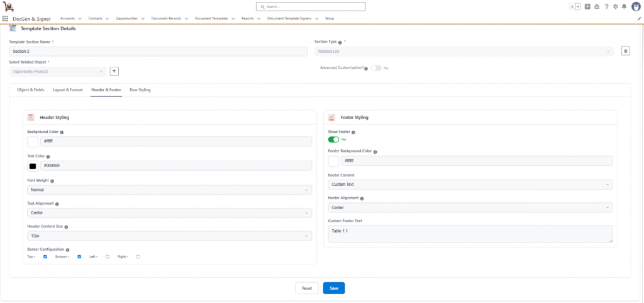Switch to the Row Styling tab
The height and width of the screenshot is (303, 644).
[x=140, y=90]
